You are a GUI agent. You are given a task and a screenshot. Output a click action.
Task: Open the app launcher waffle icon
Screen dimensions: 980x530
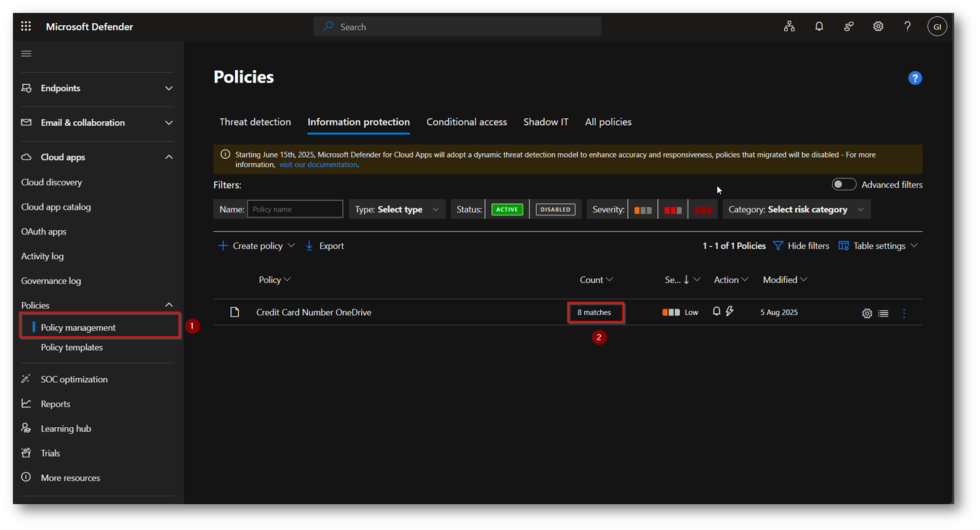click(x=26, y=26)
